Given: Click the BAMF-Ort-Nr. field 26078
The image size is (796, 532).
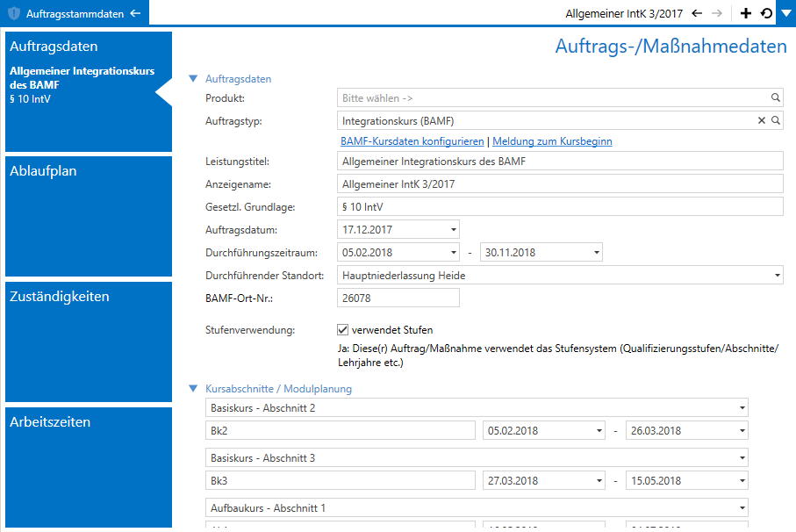Looking at the screenshot, I should [398, 298].
